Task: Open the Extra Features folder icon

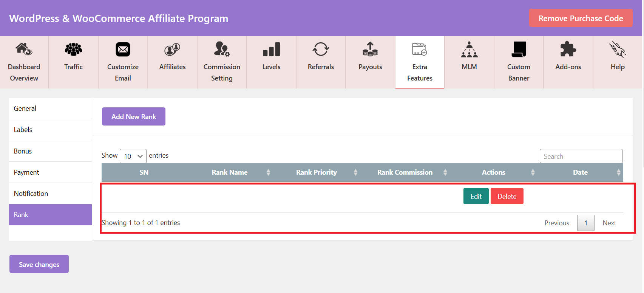Action: tap(420, 49)
